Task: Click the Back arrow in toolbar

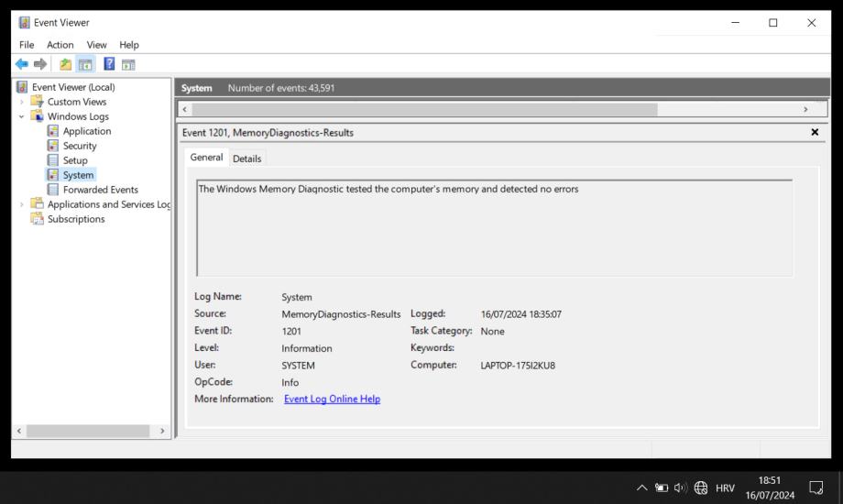Action: (x=22, y=65)
